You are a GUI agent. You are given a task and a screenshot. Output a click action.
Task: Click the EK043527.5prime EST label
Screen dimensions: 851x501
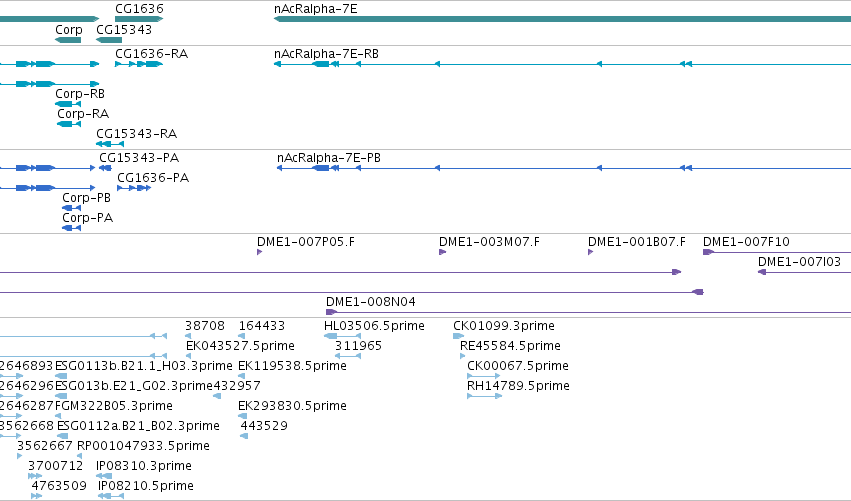click(x=240, y=346)
